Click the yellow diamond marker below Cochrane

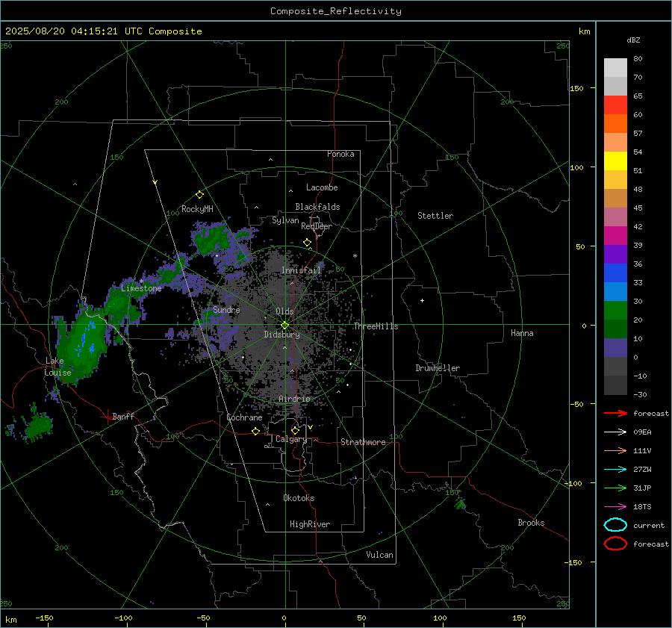pyautogui.click(x=255, y=431)
